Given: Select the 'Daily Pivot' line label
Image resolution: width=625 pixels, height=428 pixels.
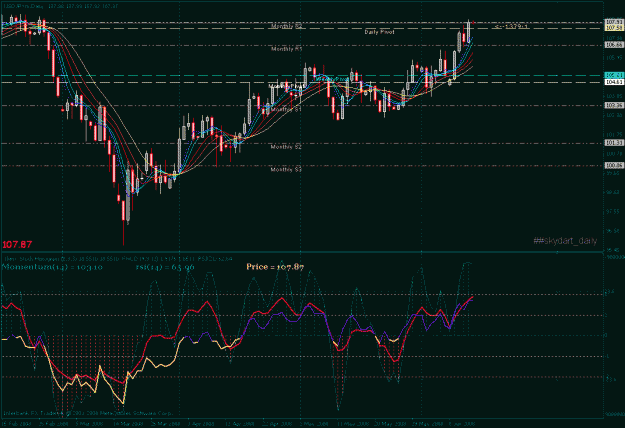Looking at the screenshot, I should [x=379, y=32].
